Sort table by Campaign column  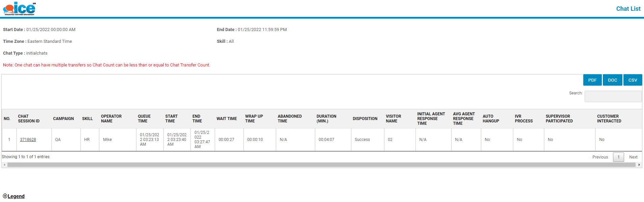pos(63,119)
